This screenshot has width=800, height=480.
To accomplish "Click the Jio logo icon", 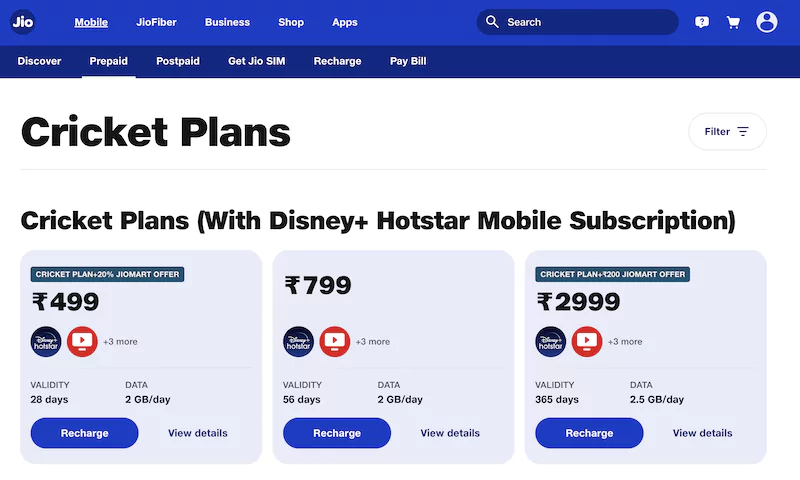I will pos(22,22).
